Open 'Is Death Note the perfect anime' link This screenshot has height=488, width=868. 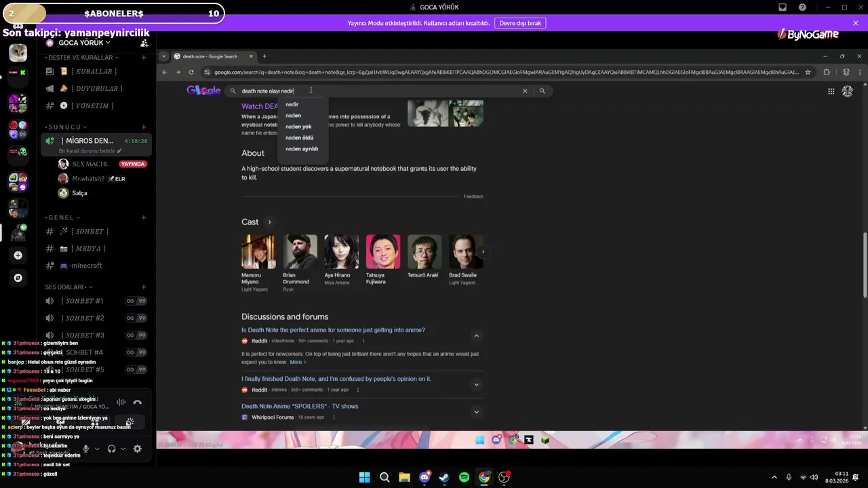coord(333,330)
